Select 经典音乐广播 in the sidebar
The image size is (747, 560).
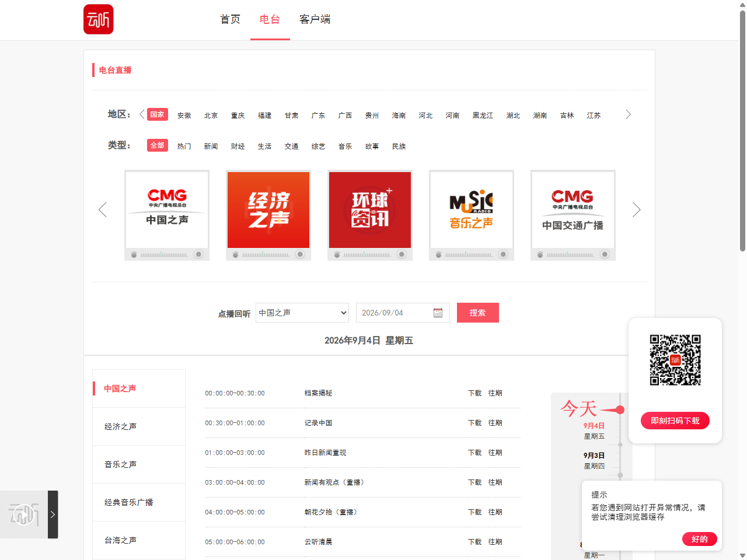click(139, 502)
